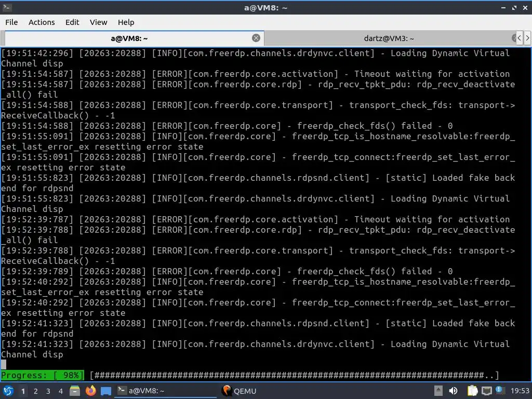532x399 pixels.
Task: Click the log line at 19:51:54:587 'Timeout waiting for activation'
Action: click(x=255, y=74)
